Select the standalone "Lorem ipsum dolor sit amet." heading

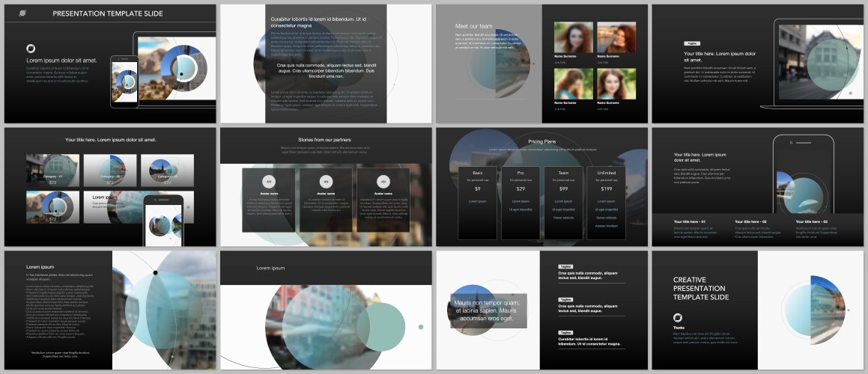[x=61, y=61]
